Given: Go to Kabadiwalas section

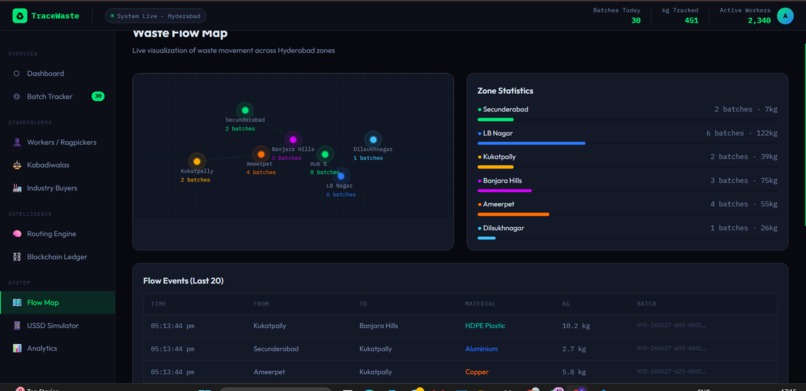Looking at the screenshot, I should 57,165.
